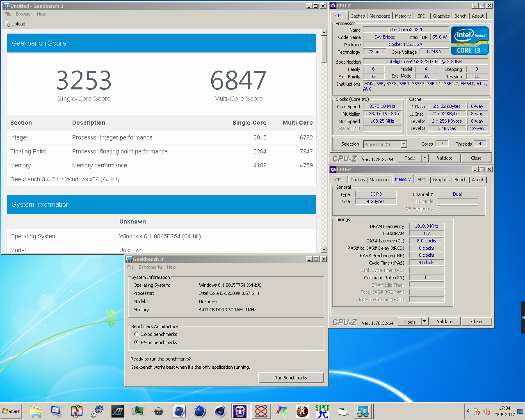Image resolution: width=525 pixels, height=420 pixels.
Task: Click scroll-up arrow of Geekbench results
Action: (324, 32)
